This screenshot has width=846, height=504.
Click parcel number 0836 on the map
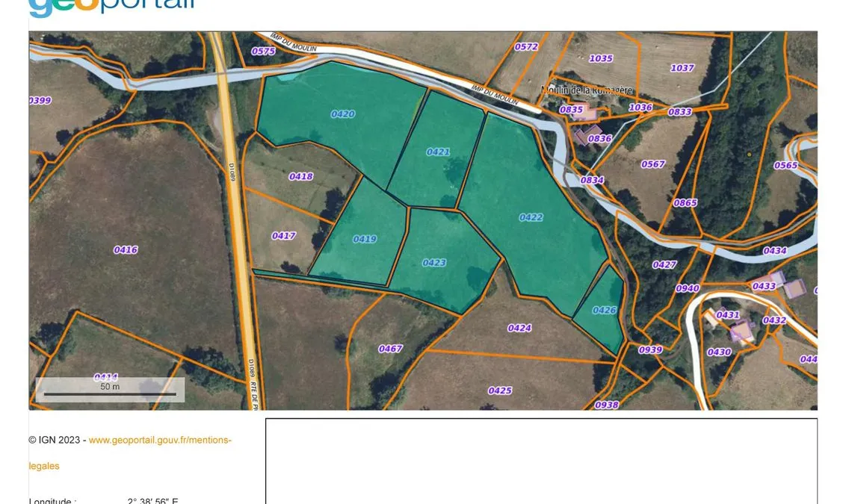[600, 139]
